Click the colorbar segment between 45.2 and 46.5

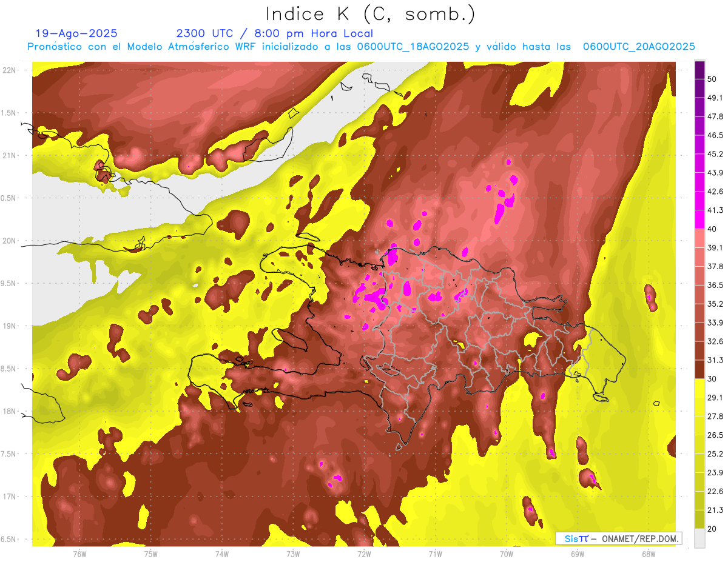(699, 144)
